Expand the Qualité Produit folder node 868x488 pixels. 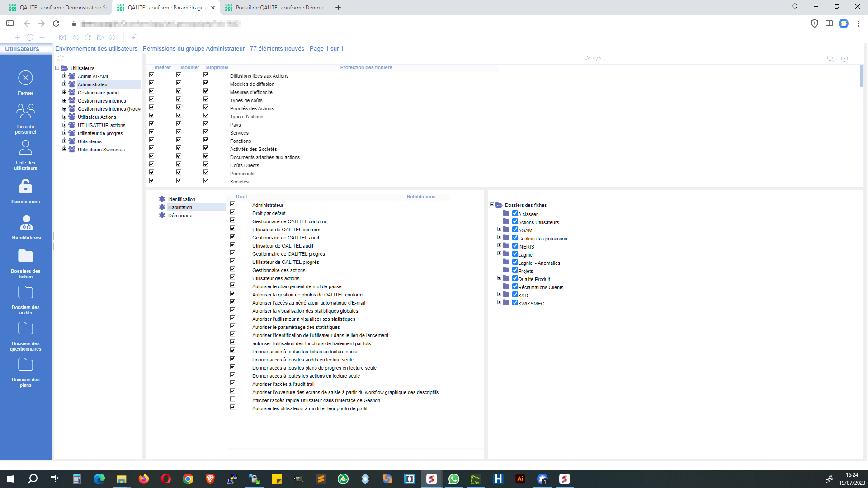tap(499, 278)
